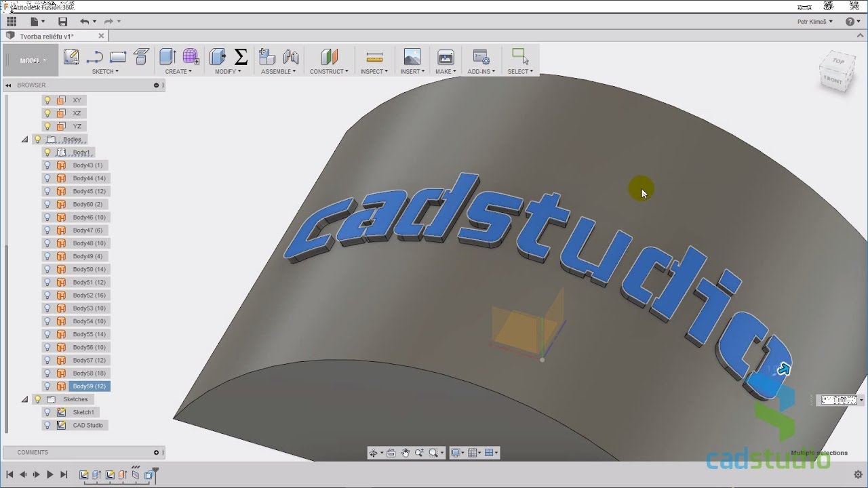
Task: Expand the COMMENTS panel
Action: [156, 452]
